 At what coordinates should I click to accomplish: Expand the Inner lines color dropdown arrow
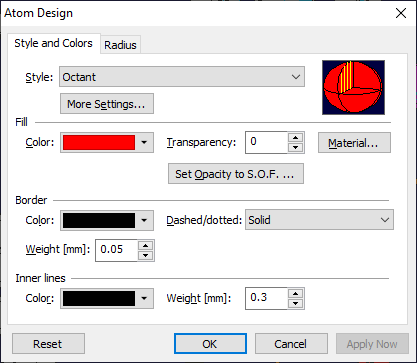(x=144, y=298)
